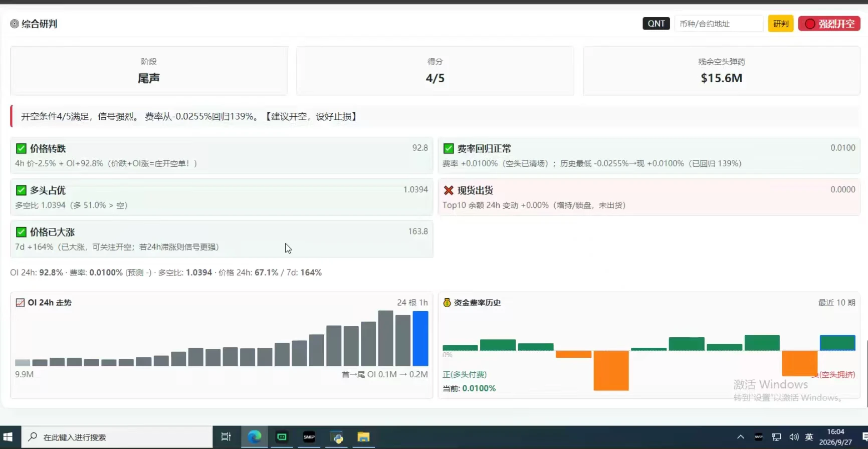Click the red 强烈开空 button

[829, 24]
